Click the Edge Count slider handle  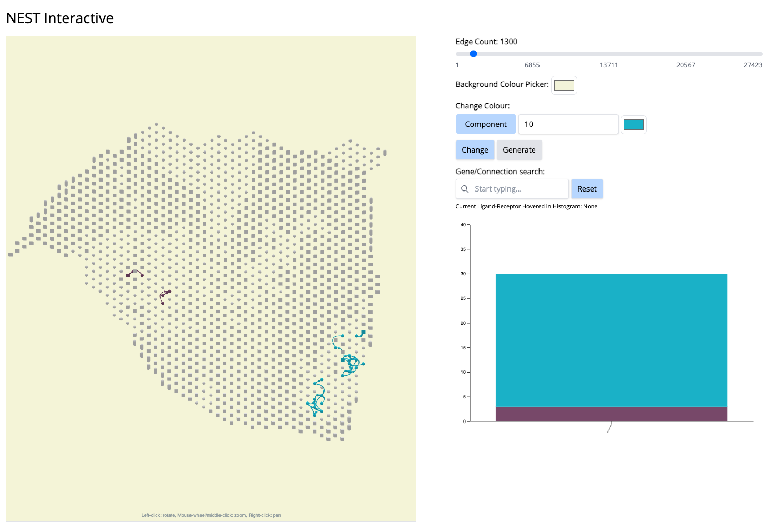point(473,54)
